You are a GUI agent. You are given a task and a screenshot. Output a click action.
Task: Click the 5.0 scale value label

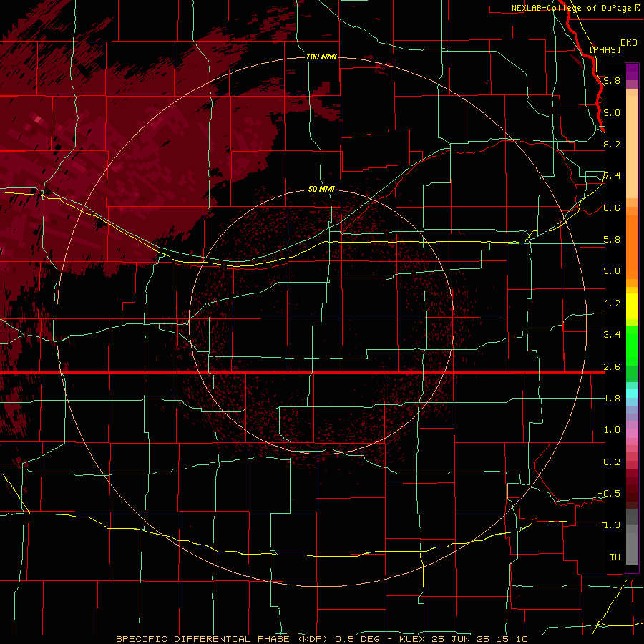612,271
